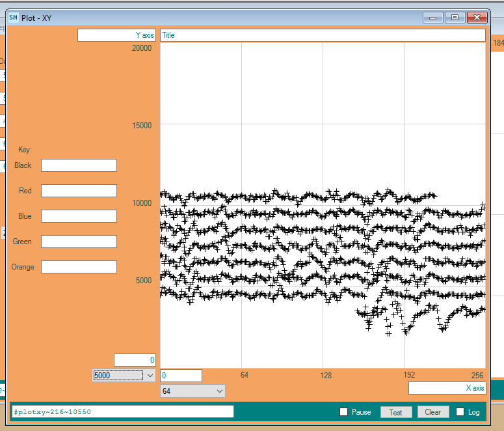
Task: Click the SM app icon in title bar
Action: (x=14, y=18)
